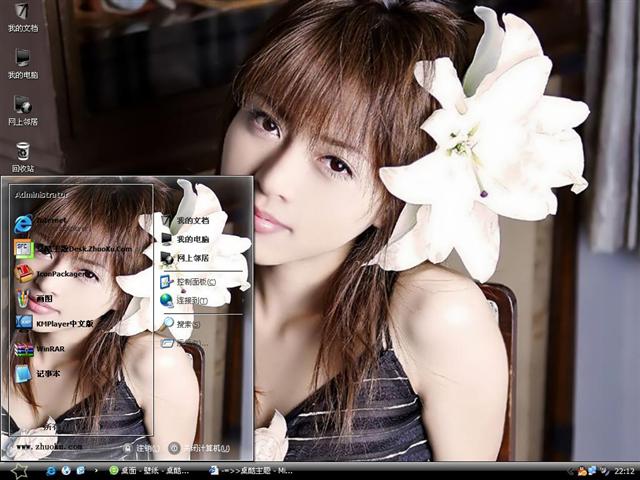Launch Internet Explorer from quick launch
Viewport: 640px width, 480px height.
coord(51,471)
